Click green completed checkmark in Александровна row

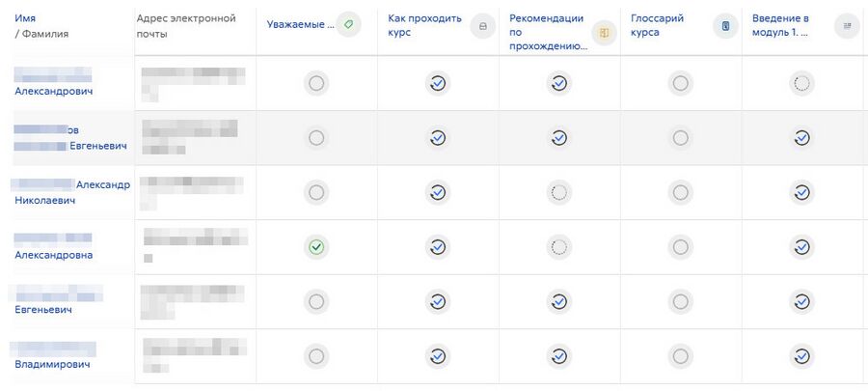(x=316, y=247)
